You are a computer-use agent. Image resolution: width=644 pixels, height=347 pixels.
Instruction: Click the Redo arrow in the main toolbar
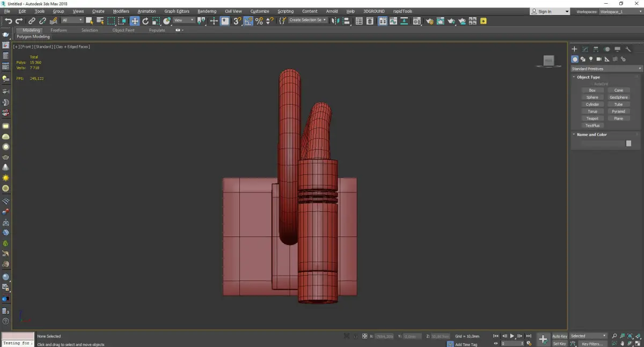pos(19,21)
